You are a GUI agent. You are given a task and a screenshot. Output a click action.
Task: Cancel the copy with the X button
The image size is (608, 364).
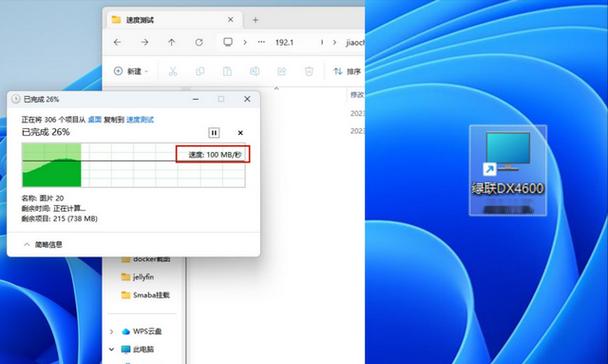coord(240,133)
